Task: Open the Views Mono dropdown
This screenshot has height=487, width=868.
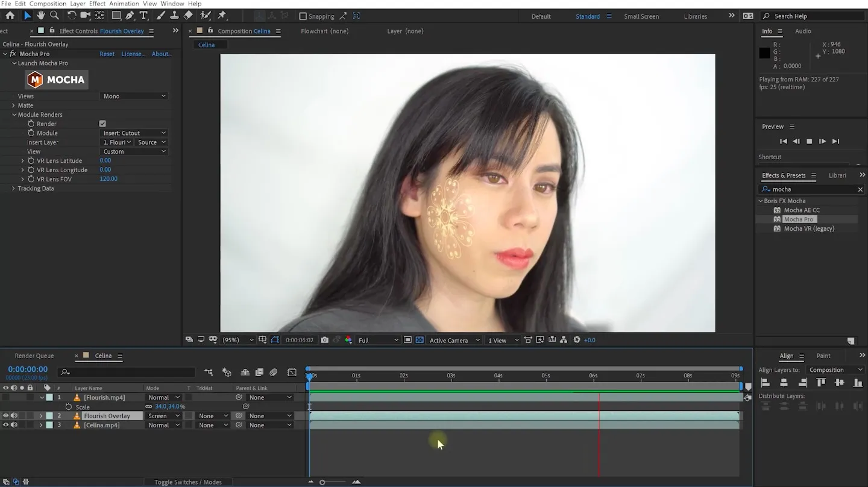Action: [134, 96]
